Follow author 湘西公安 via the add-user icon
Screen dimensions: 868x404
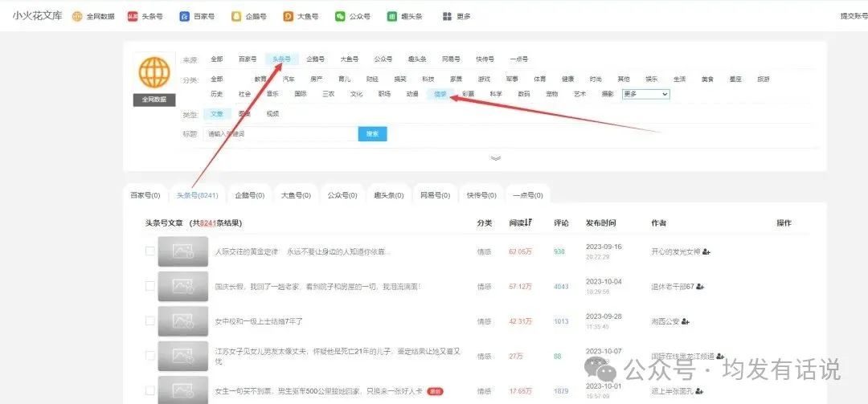(x=686, y=321)
